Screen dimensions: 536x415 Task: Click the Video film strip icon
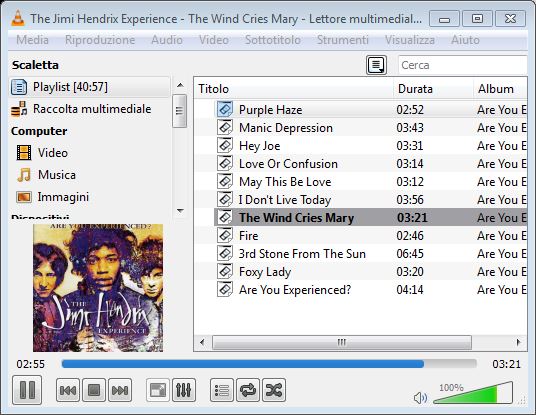click(24, 152)
